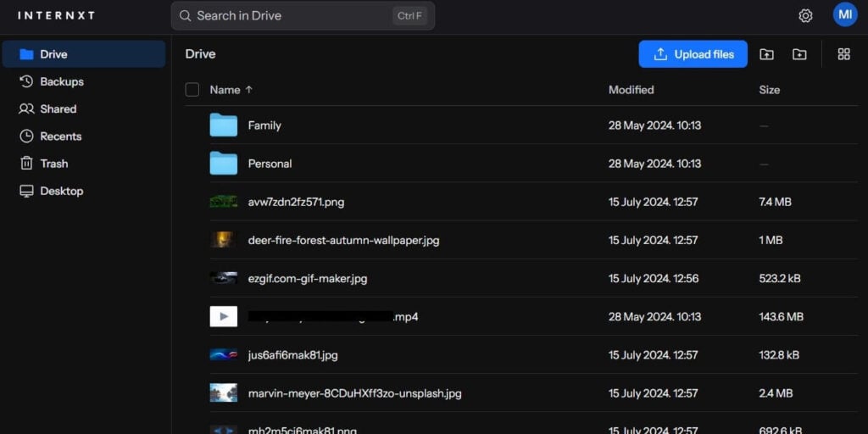
Task: Go to Backups in sidebar
Action: coord(61,81)
